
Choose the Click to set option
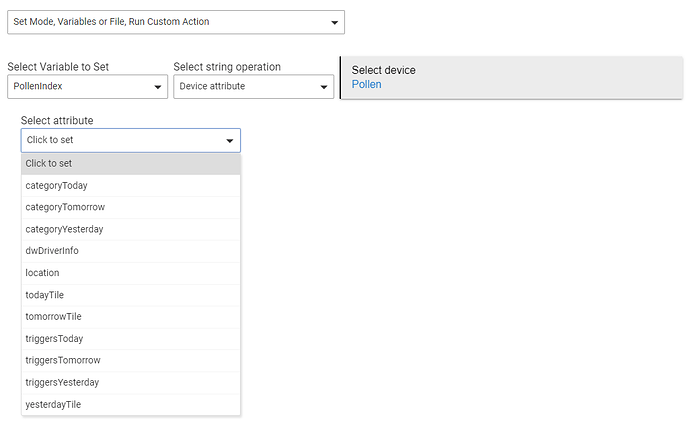coord(131,164)
